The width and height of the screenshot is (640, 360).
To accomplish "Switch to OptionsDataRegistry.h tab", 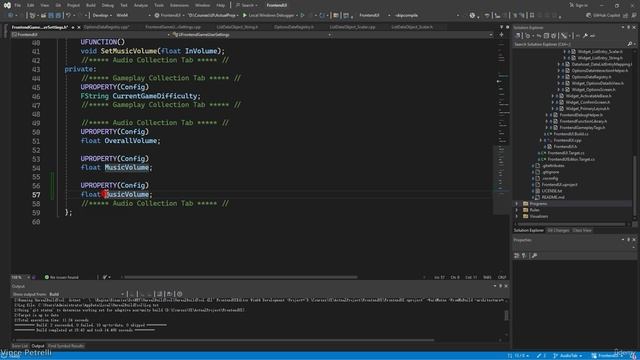I will pyautogui.click(x=294, y=27).
